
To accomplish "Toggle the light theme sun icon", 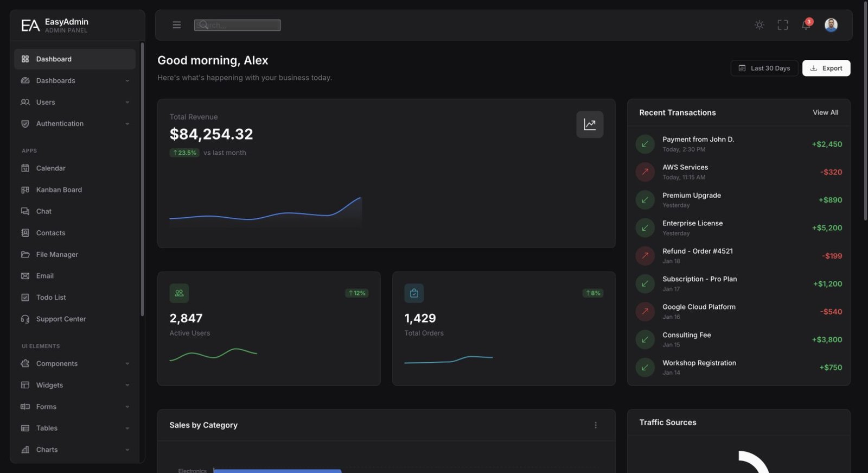I will point(759,25).
